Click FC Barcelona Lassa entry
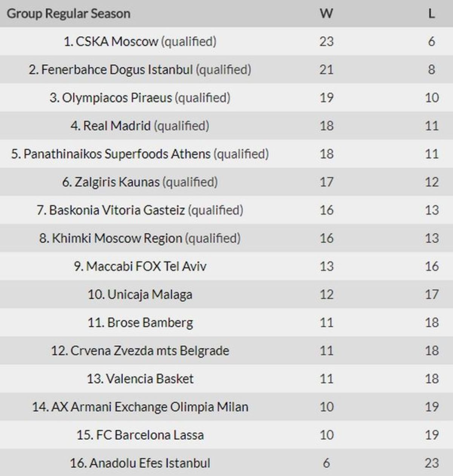 click(150, 435)
